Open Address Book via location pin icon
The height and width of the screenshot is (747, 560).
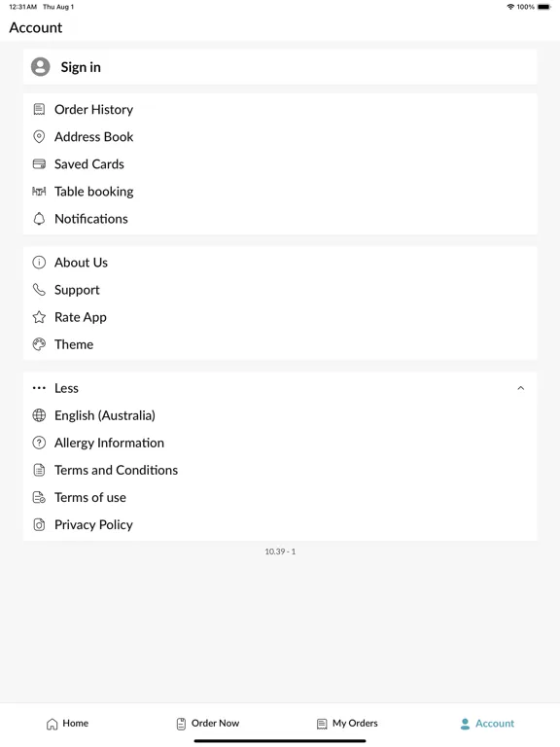coord(39,137)
